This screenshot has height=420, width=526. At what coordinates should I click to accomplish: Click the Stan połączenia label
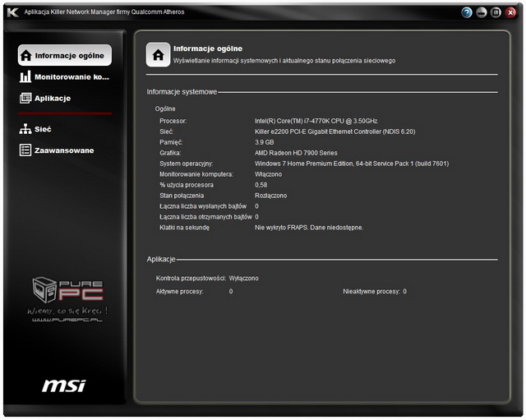point(182,196)
